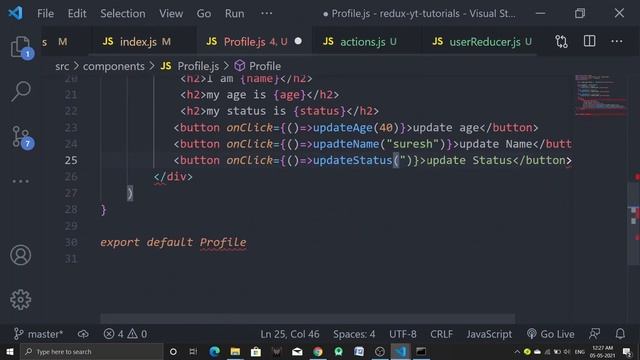Image resolution: width=640 pixels, height=360 pixels.
Task: Open Mail app from taskbar
Action: coord(297,351)
